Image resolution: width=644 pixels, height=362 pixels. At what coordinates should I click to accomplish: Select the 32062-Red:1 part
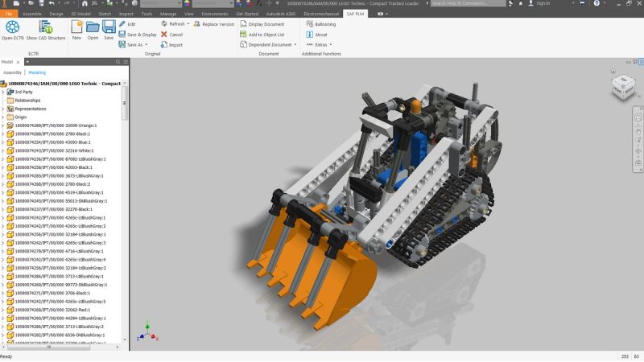click(x=52, y=310)
